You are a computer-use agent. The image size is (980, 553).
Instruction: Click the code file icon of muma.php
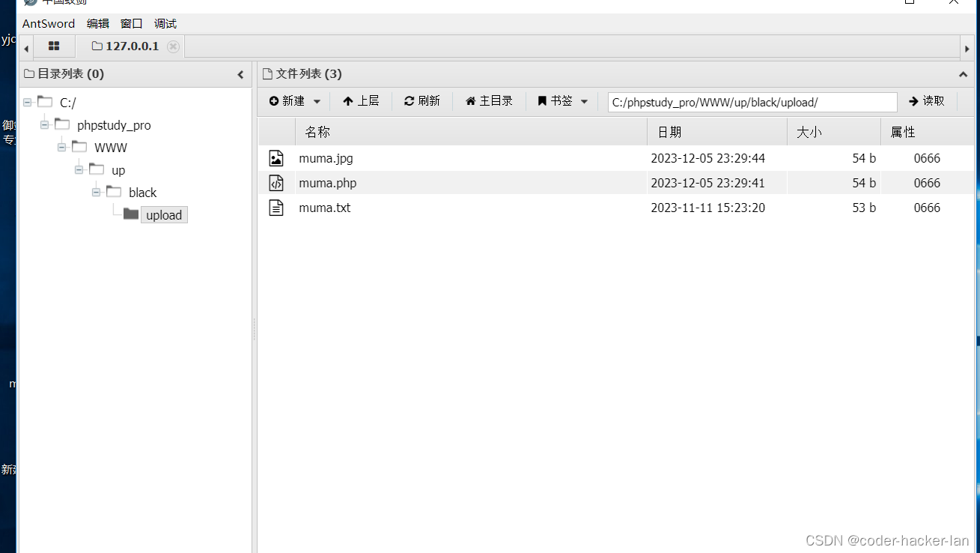pos(276,183)
